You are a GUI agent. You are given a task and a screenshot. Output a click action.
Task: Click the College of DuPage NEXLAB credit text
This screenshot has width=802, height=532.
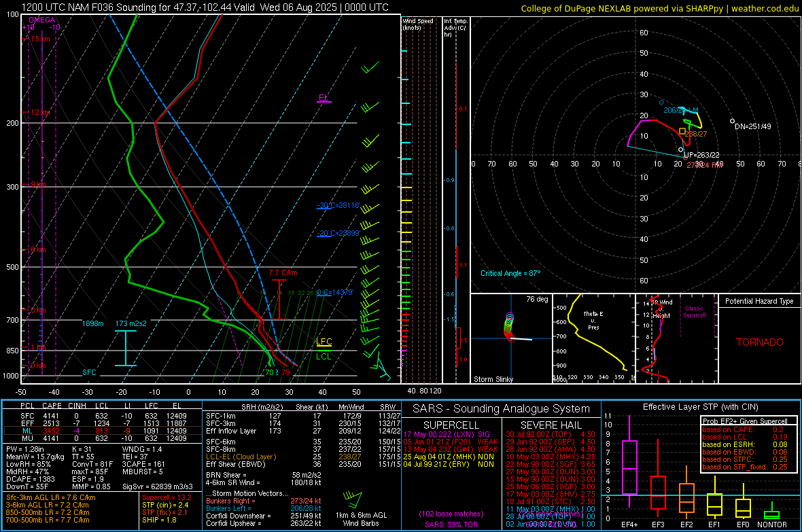click(659, 8)
